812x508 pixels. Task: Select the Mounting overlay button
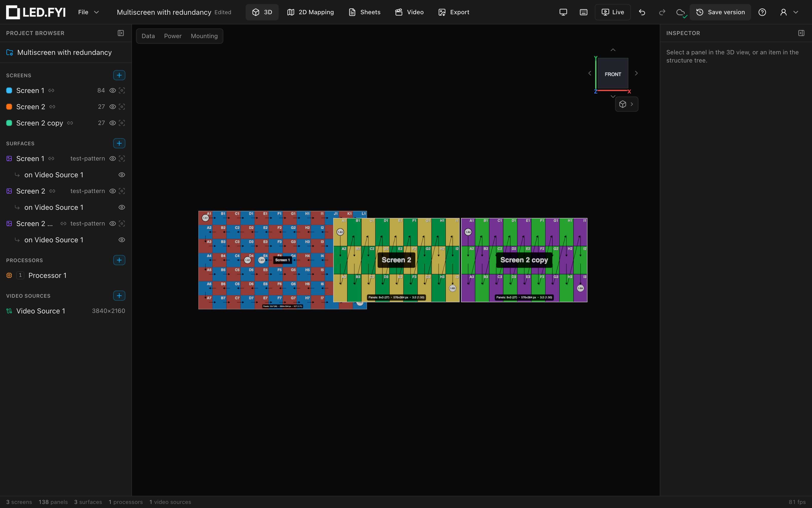pyautogui.click(x=204, y=36)
